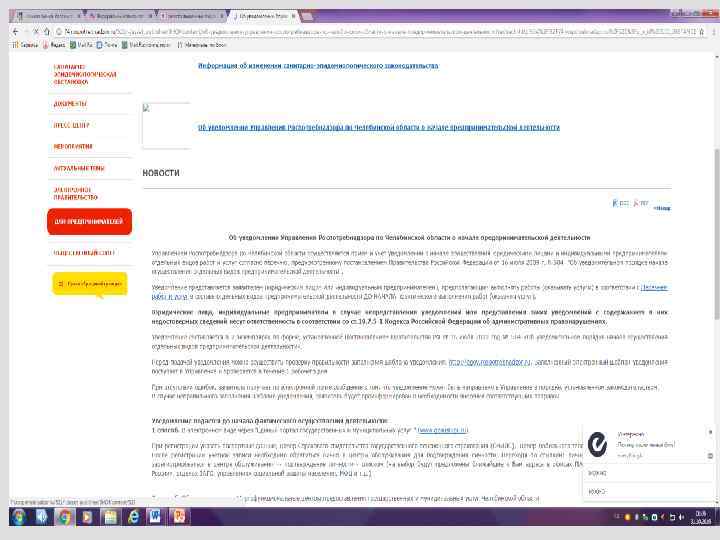Open the media player taskbar icon
Image resolution: width=720 pixels, height=540 pixels.
pos(87,517)
